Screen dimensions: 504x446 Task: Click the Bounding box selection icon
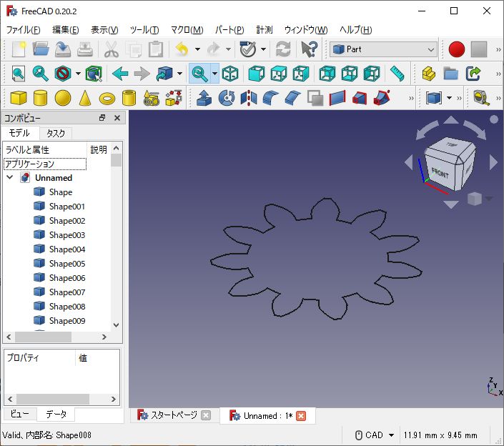(x=94, y=74)
